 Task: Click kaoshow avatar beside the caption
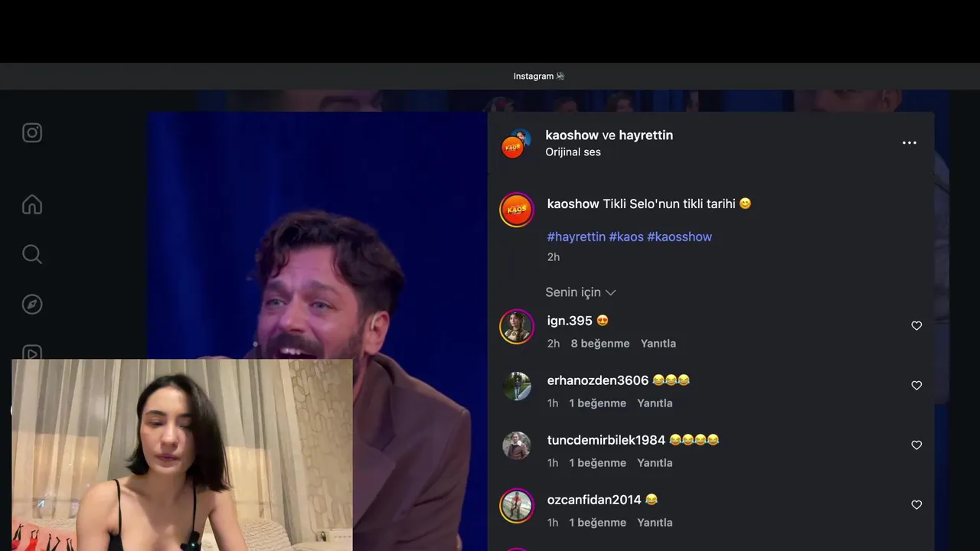[x=517, y=210]
